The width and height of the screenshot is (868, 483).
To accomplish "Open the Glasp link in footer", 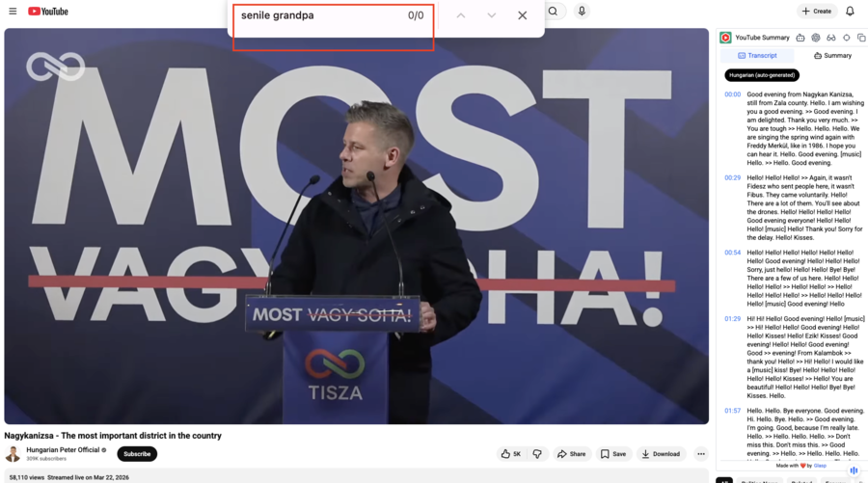I will pos(820,466).
